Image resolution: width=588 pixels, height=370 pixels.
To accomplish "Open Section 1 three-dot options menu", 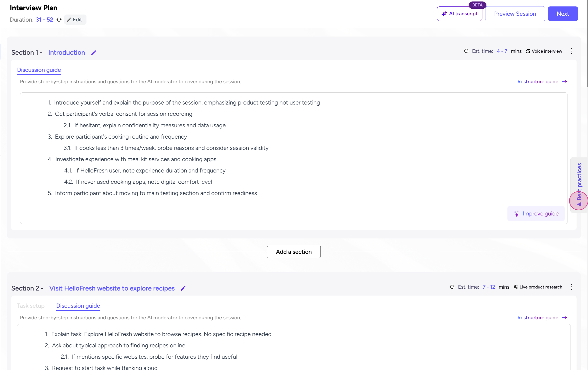I will tap(571, 51).
